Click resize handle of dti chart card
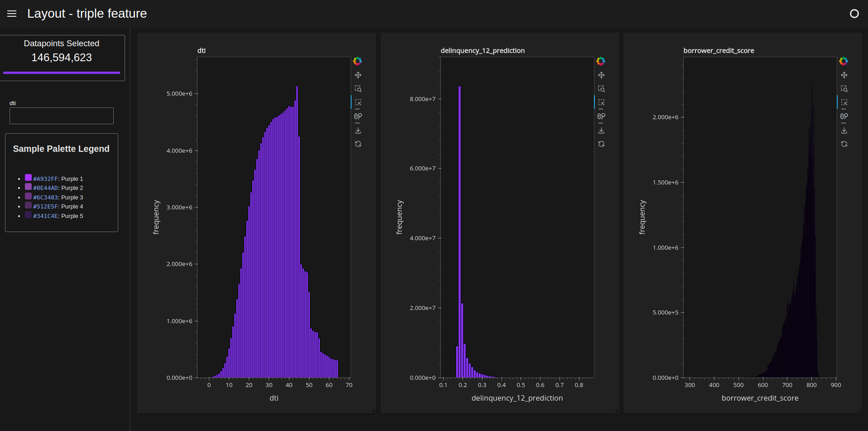 (x=373, y=410)
